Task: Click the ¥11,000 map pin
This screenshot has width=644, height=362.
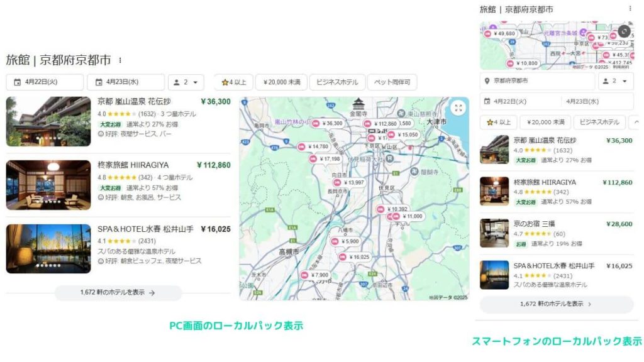Action: [x=408, y=216]
